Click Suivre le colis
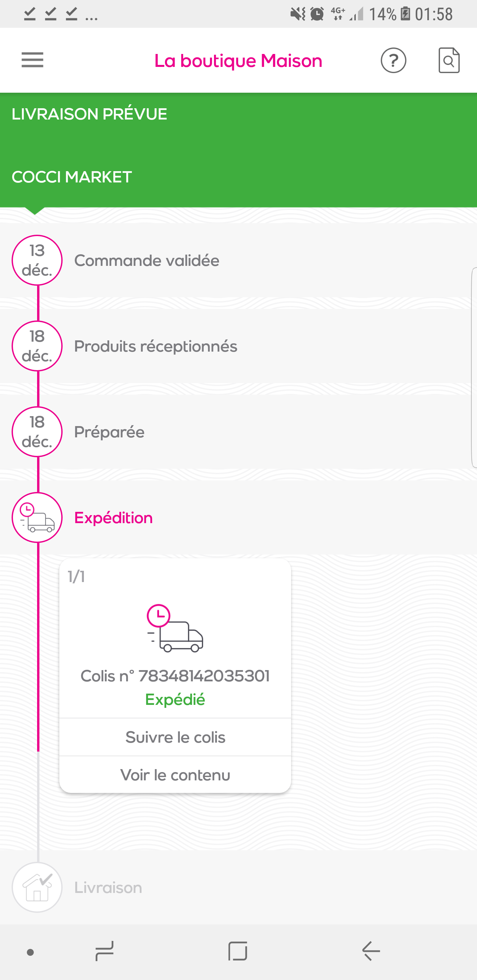 click(175, 737)
